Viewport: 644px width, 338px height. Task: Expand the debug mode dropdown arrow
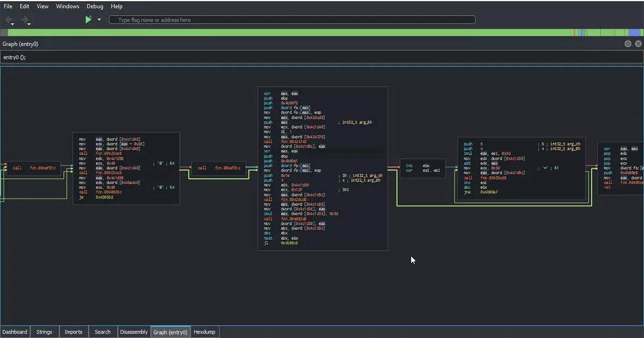[x=99, y=20]
